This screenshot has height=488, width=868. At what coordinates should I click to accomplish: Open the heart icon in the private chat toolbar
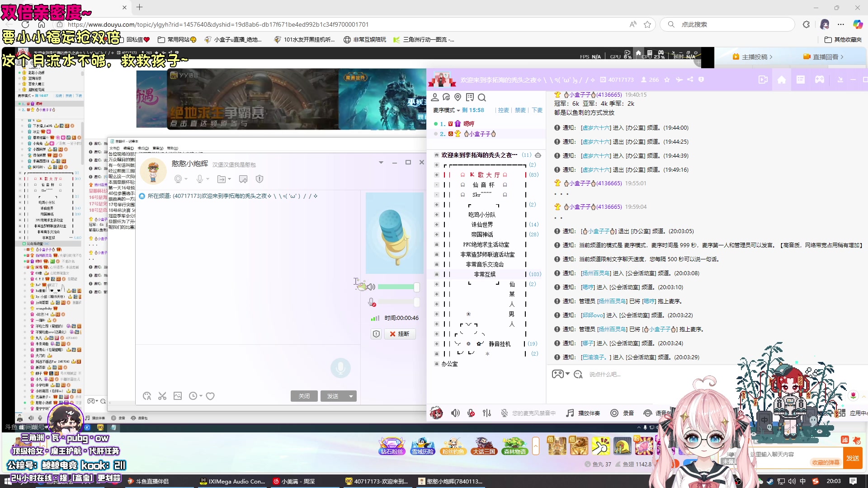pos(210,396)
